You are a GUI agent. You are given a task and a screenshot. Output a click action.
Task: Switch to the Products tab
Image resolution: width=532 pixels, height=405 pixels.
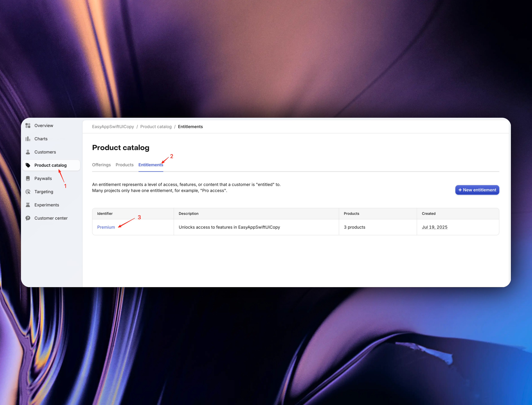[x=125, y=165]
